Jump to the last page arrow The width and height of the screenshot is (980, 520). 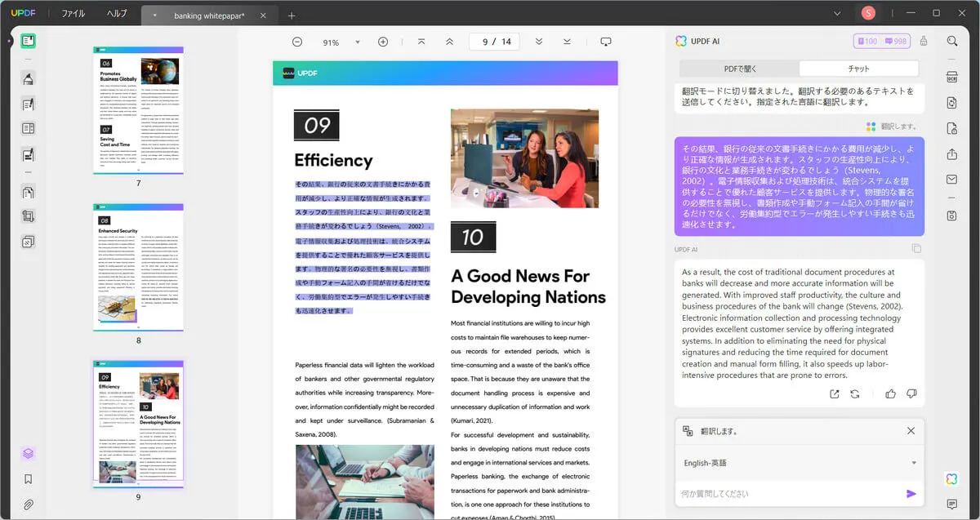click(567, 42)
